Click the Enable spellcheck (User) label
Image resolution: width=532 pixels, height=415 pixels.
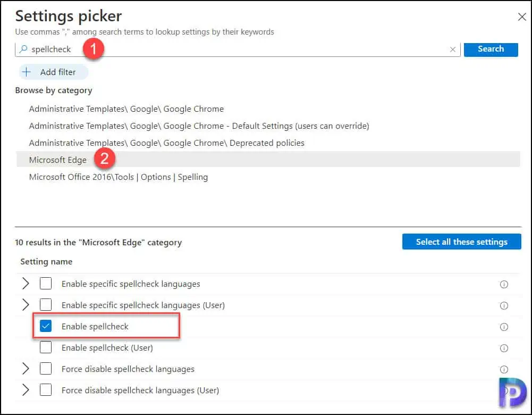point(107,348)
